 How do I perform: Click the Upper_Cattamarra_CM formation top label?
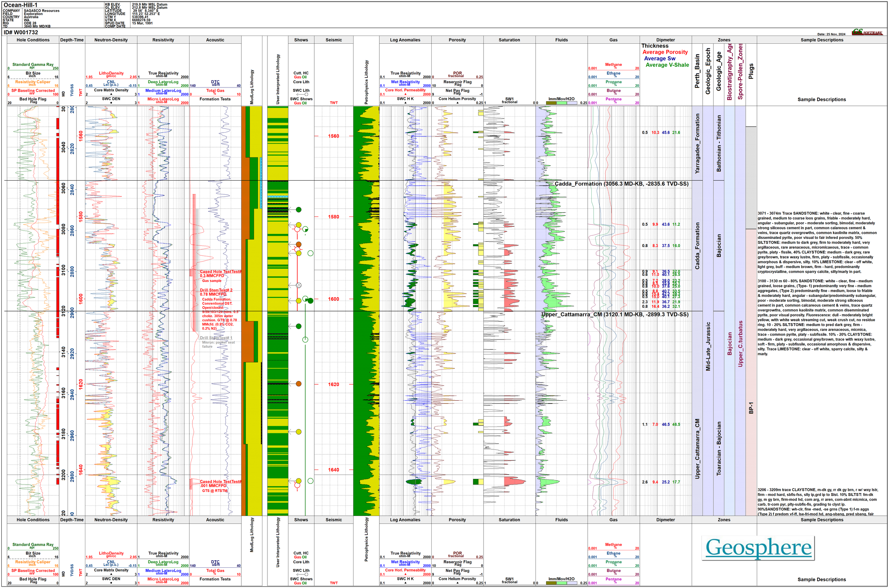[x=614, y=315]
